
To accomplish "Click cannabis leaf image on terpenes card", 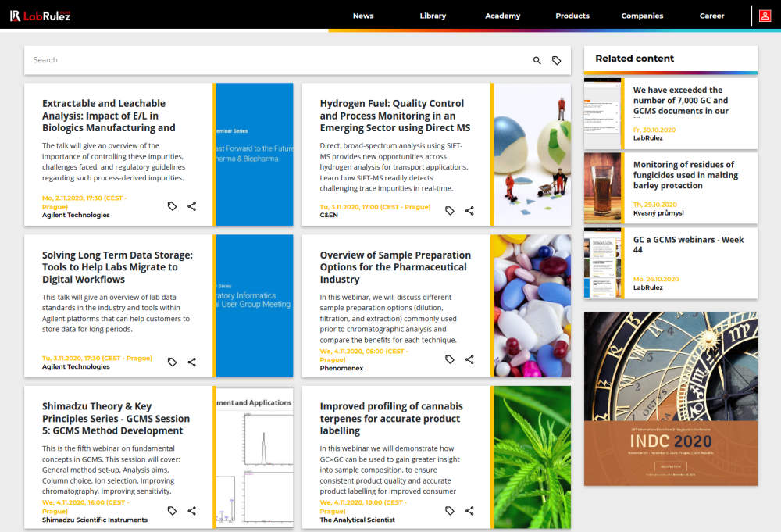I will pyautogui.click(x=532, y=457).
